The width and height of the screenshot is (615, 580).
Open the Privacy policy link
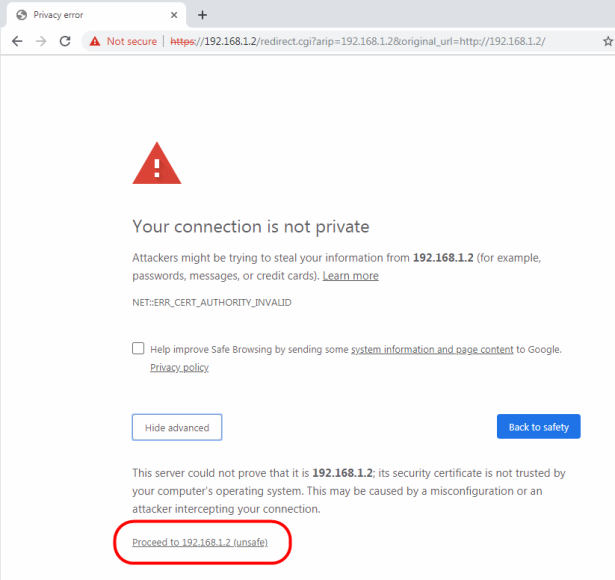(x=179, y=368)
